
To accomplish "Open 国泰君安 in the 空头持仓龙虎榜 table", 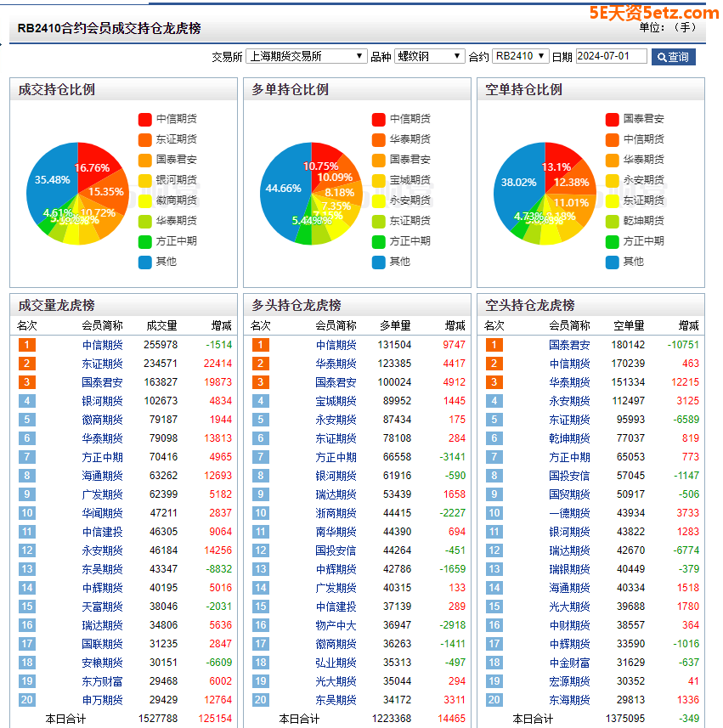I will [x=570, y=345].
